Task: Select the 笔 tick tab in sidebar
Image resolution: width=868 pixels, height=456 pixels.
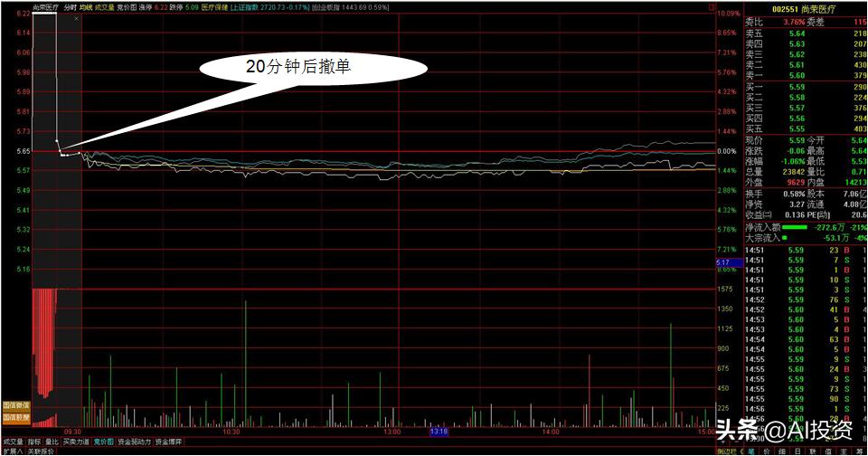Action: [750, 451]
